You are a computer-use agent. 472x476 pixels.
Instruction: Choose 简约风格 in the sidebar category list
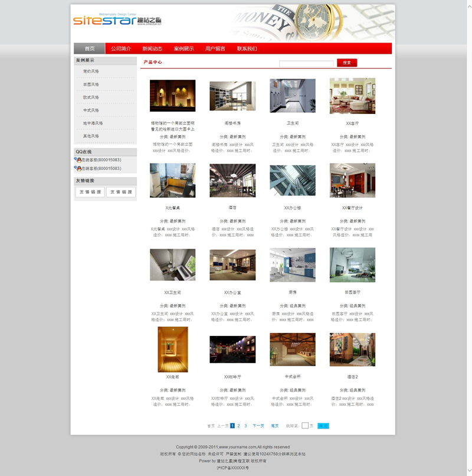click(x=91, y=71)
